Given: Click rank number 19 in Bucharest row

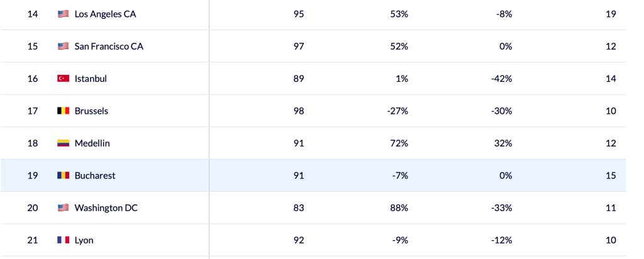Looking at the screenshot, I should click(x=33, y=176).
